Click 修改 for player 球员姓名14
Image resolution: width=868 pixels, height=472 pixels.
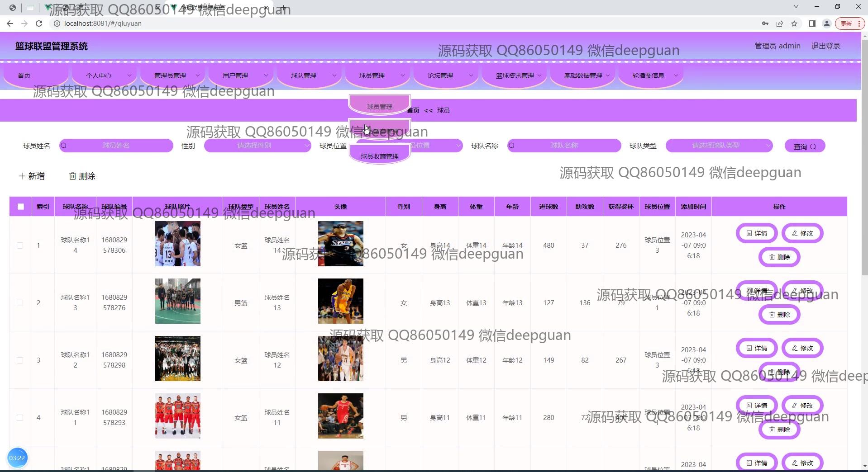802,233
